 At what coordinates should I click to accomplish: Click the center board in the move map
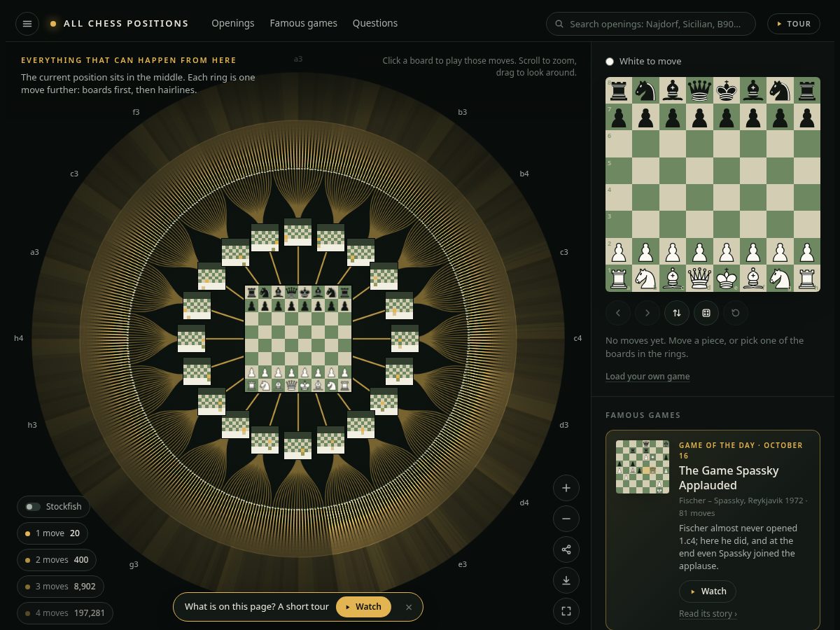point(298,339)
